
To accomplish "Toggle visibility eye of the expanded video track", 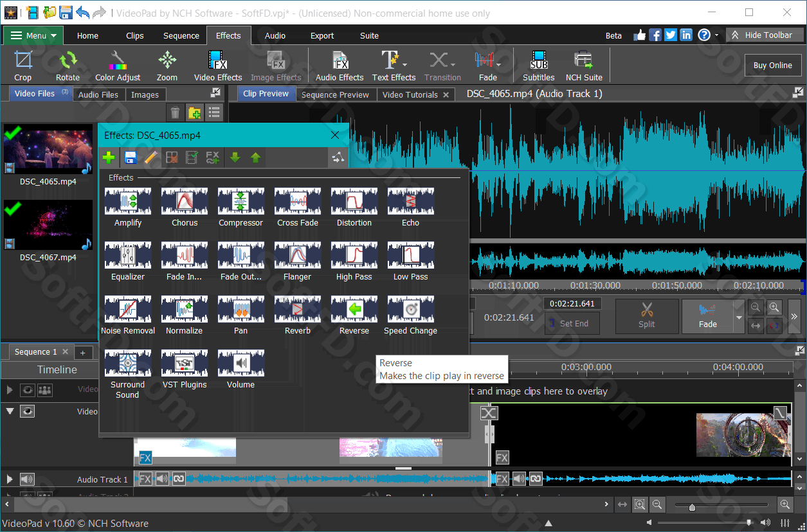I will pyautogui.click(x=27, y=411).
